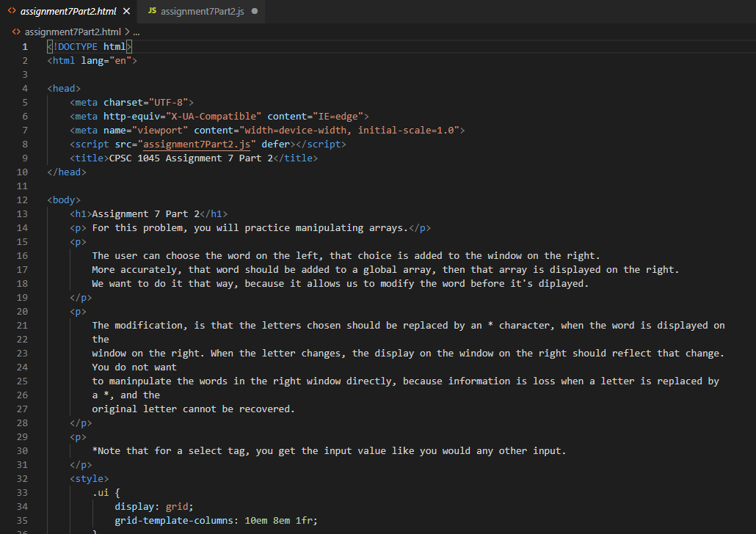Click the html lang="en" tag

pos(92,61)
